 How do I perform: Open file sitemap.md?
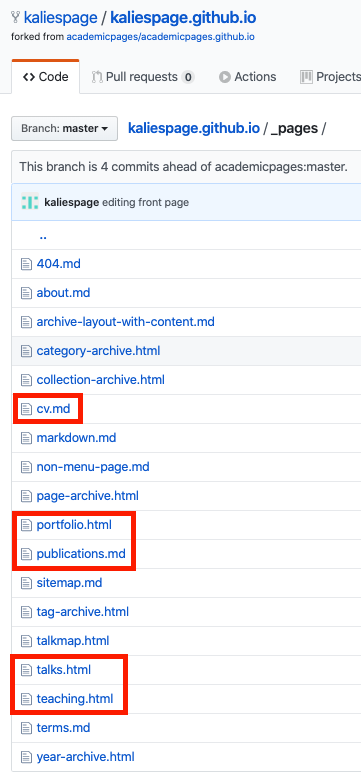69,583
